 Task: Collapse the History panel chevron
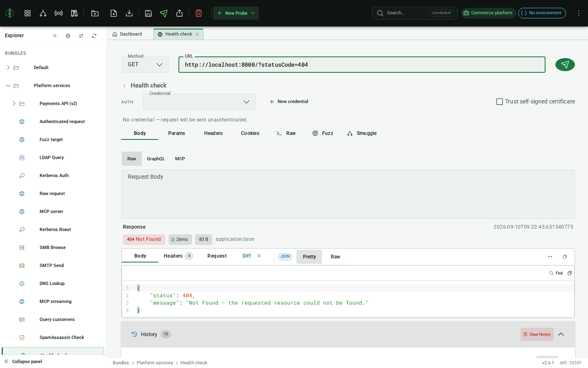coord(561,334)
